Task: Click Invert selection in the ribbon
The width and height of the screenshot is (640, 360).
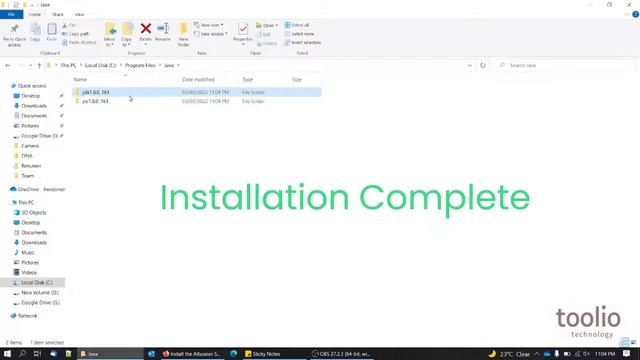Action: 302,42
